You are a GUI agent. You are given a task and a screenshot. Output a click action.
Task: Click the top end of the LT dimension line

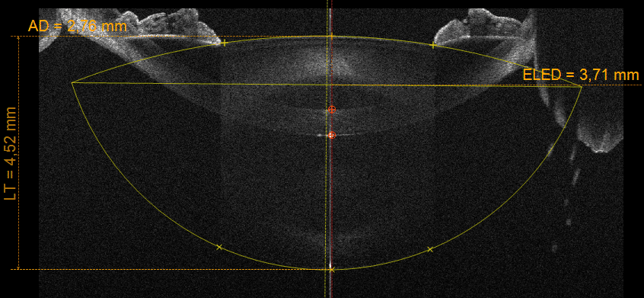pos(18,37)
